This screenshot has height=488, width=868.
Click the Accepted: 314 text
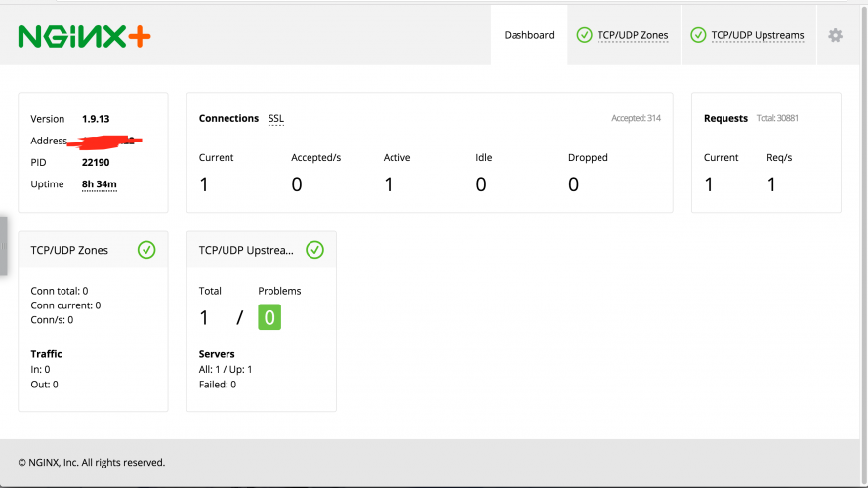[x=636, y=118]
